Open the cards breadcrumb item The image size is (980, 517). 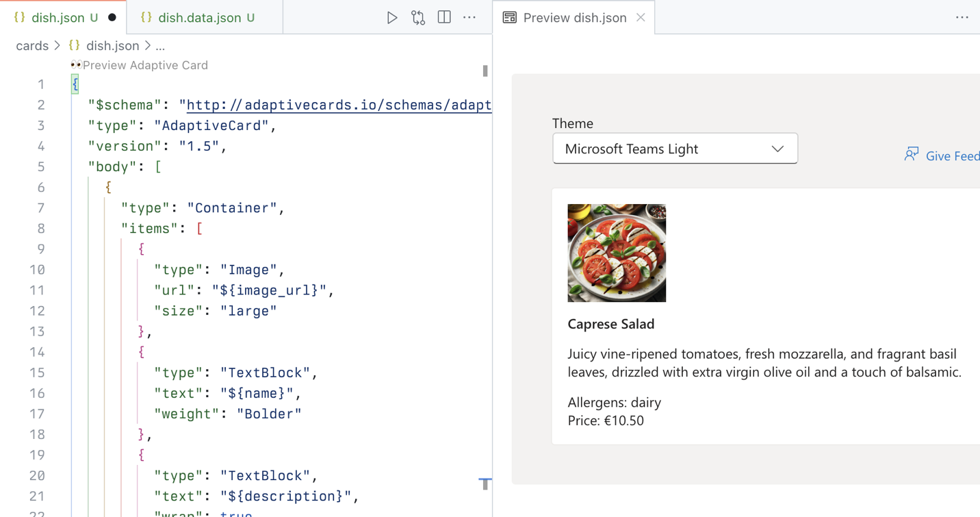point(31,45)
